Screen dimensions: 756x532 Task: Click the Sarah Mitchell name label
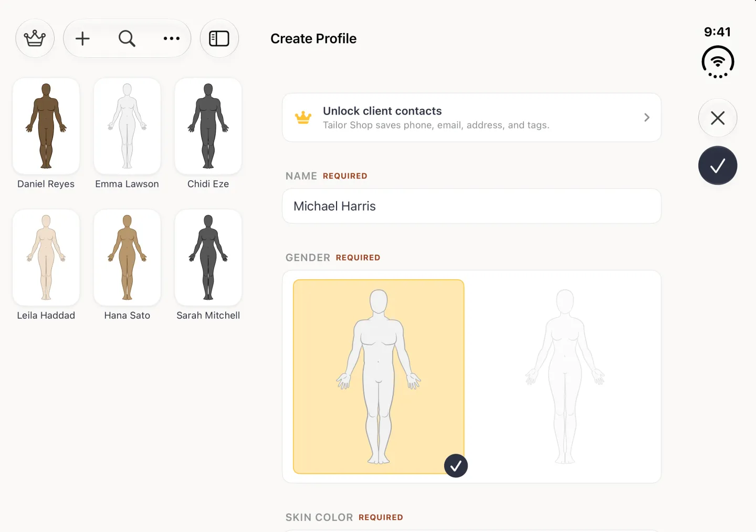coord(208,315)
